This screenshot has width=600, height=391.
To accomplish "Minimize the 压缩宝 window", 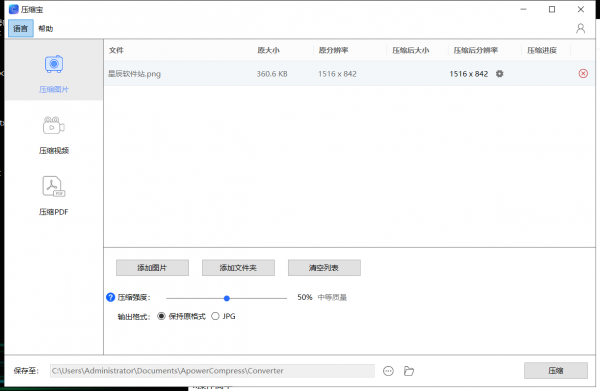I will tap(523, 9).
